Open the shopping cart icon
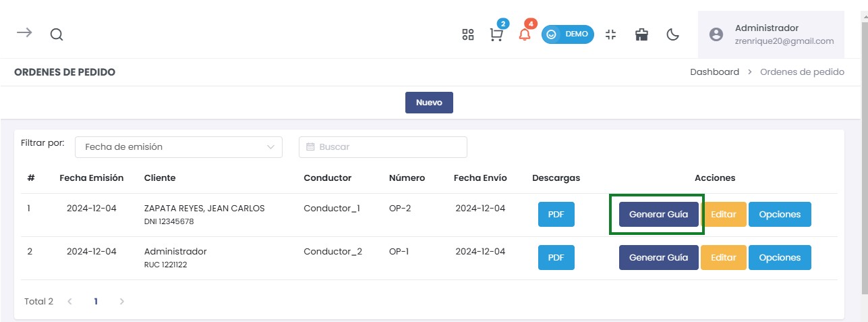 pos(496,35)
